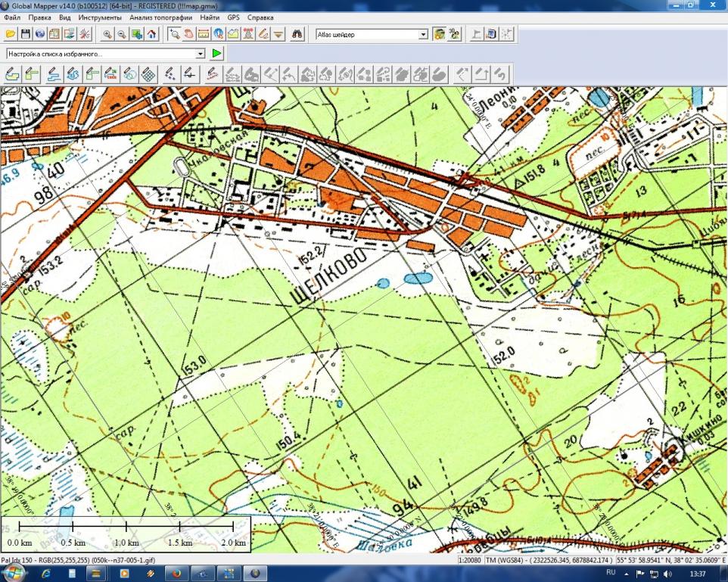Save the workspace with the floppy disk icon
The height and width of the screenshot is (582, 728).
coord(25,34)
